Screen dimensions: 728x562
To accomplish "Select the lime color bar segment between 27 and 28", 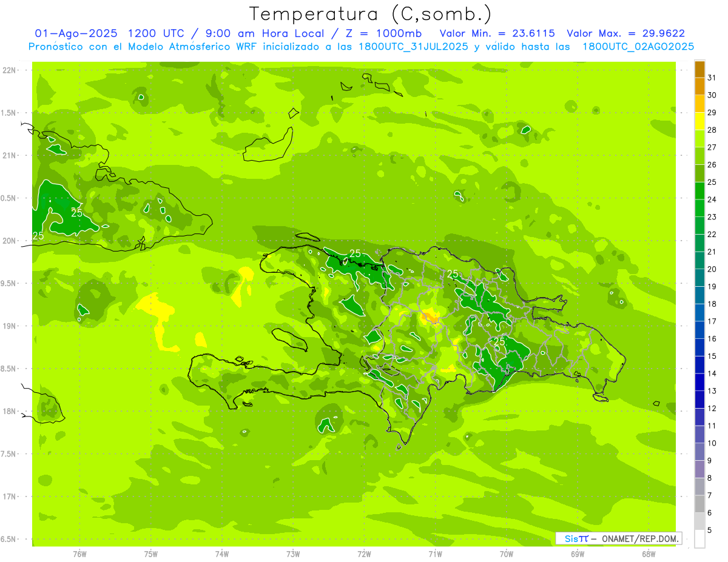I will 699,138.
